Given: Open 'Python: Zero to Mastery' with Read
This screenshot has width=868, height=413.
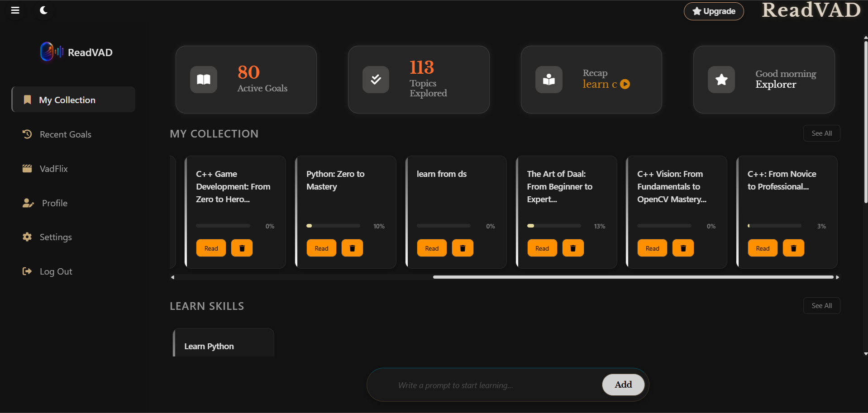Looking at the screenshot, I should (x=321, y=247).
